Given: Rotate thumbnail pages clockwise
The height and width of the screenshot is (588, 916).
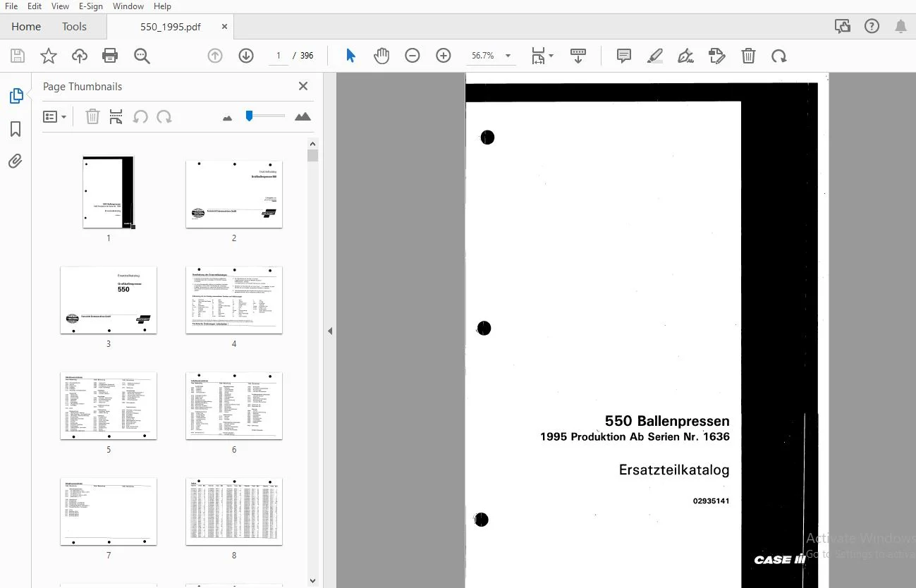Looking at the screenshot, I should click(164, 116).
